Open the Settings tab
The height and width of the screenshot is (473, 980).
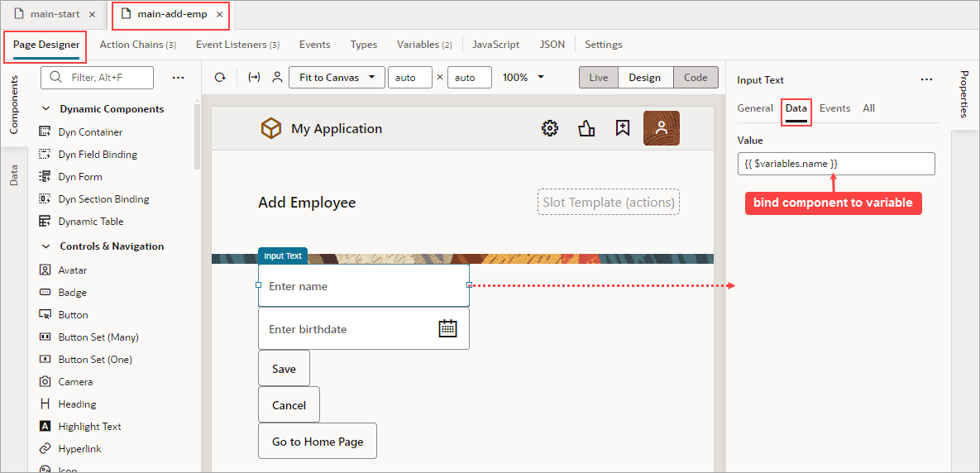click(604, 45)
